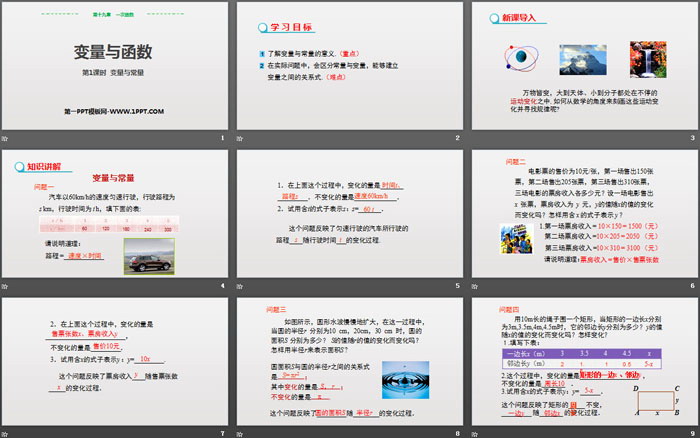The image size is (700, 438).
Task: Click the animation star icon under slide 4
Action: 5,286
